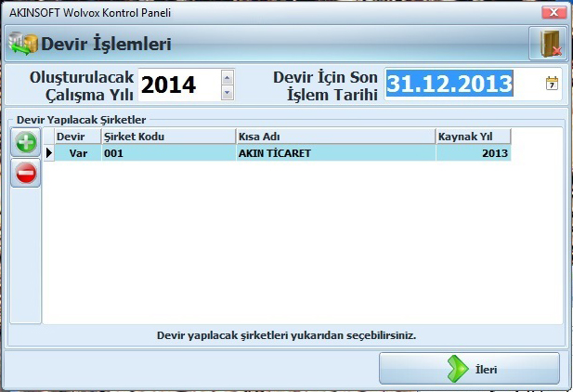Select company code 001 cell

(x=168, y=153)
